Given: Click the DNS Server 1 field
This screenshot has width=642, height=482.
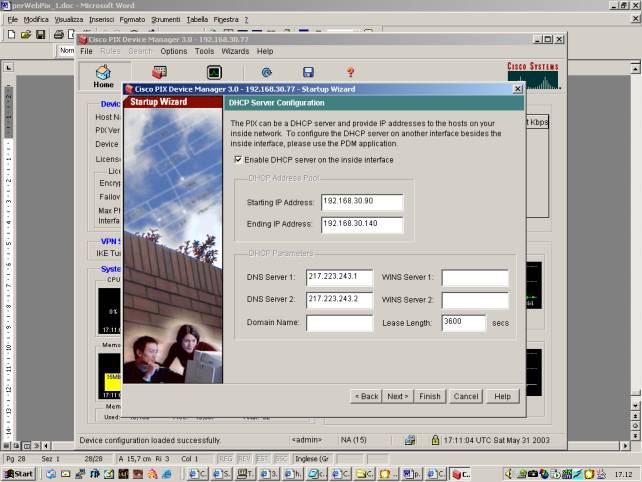Looking at the screenshot, I should 339,277.
